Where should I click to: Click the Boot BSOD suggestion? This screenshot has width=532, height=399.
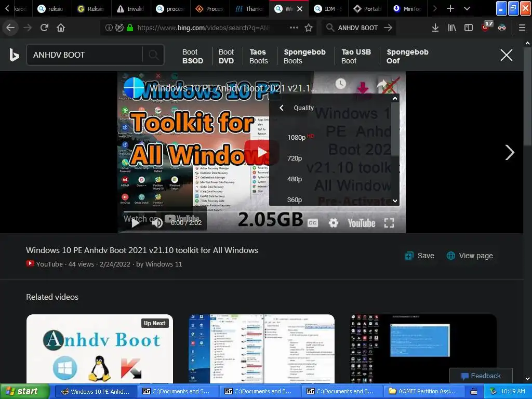192,56
